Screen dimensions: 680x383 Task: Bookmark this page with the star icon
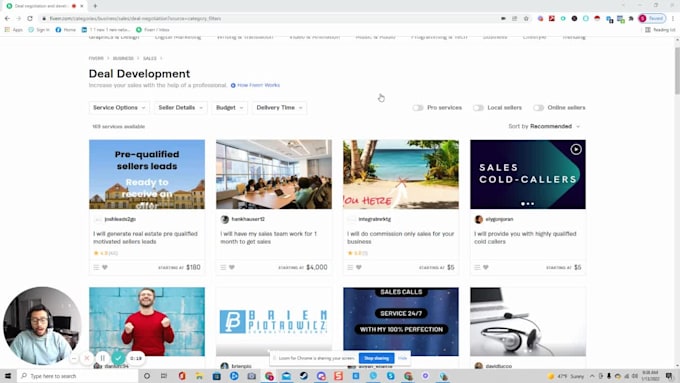pyautogui.click(x=526, y=19)
